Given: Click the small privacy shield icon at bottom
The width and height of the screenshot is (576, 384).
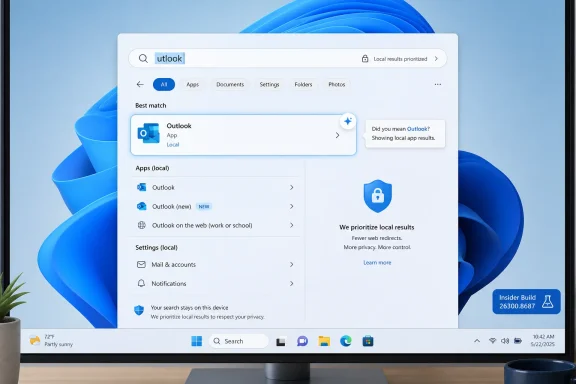Looking at the screenshot, I should 139,311.
